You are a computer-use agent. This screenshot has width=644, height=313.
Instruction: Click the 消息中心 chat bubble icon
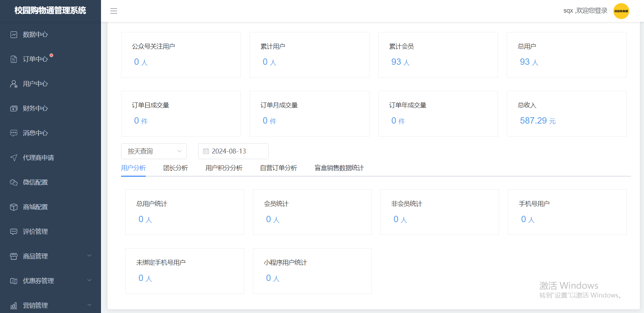(x=14, y=133)
